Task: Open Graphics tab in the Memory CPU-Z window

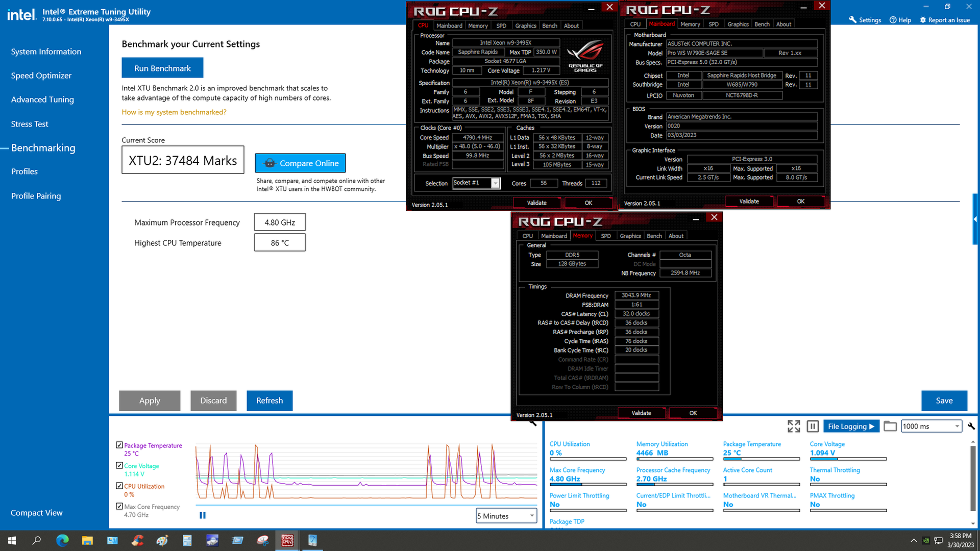Action: (x=630, y=236)
